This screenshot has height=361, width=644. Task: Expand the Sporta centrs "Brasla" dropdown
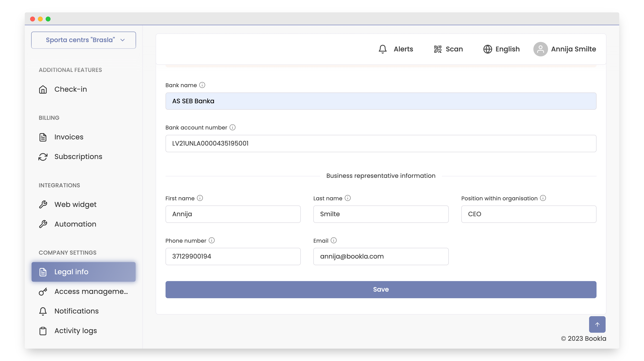tap(84, 40)
